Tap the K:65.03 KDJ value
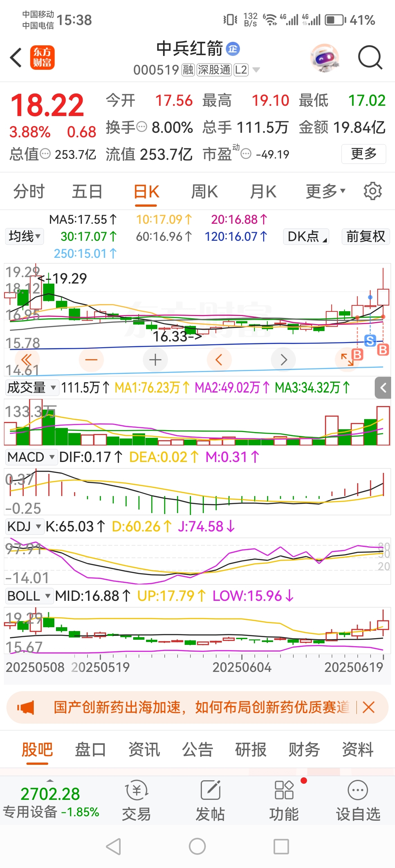 pyautogui.click(x=76, y=526)
